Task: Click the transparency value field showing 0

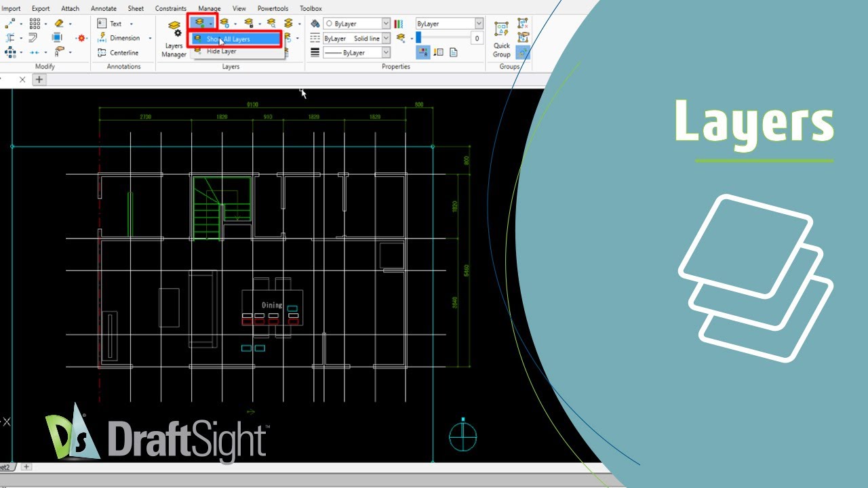Action: [x=476, y=39]
